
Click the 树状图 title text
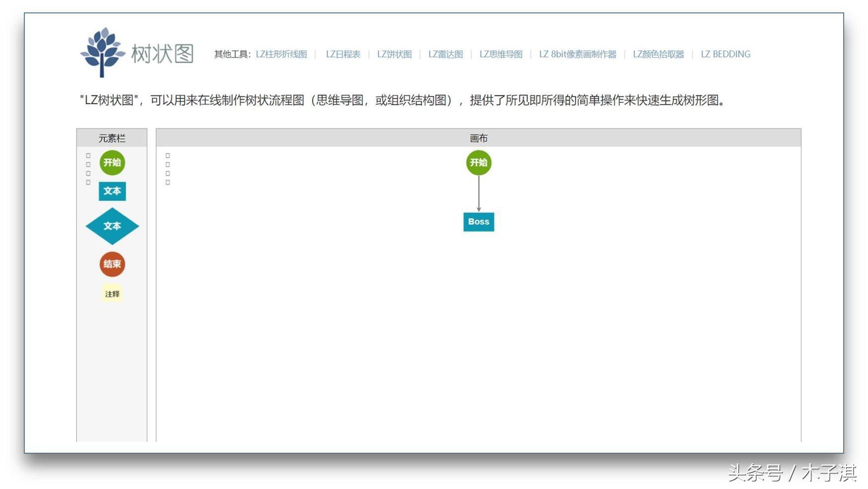pos(162,54)
